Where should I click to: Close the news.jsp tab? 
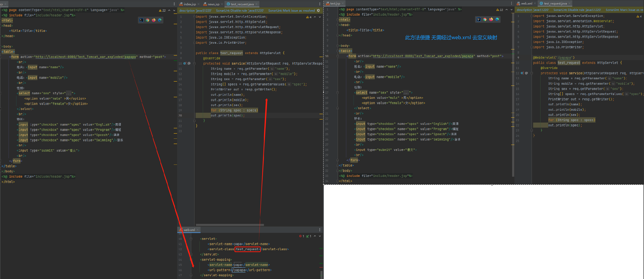(222, 4)
